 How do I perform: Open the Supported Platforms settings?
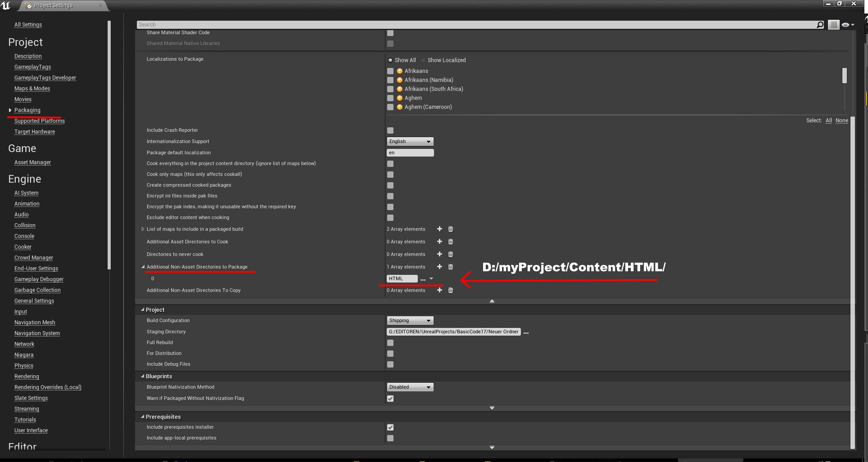[40, 121]
